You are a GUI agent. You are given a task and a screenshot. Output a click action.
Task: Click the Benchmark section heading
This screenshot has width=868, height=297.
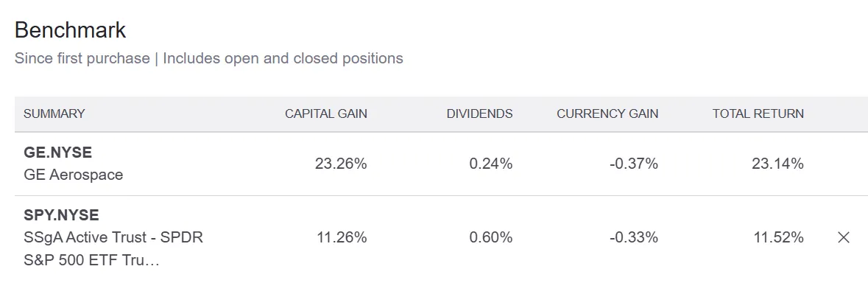pos(70,30)
